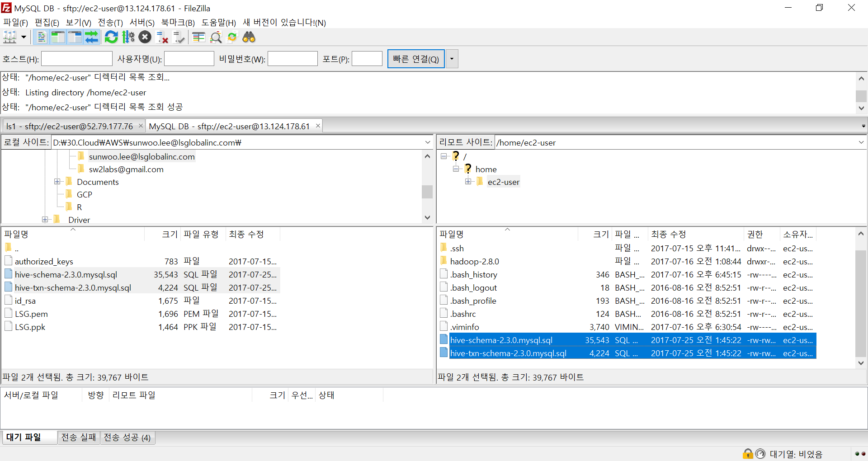Open the 전송(T) menu
The width and height of the screenshot is (868, 461).
coord(110,23)
